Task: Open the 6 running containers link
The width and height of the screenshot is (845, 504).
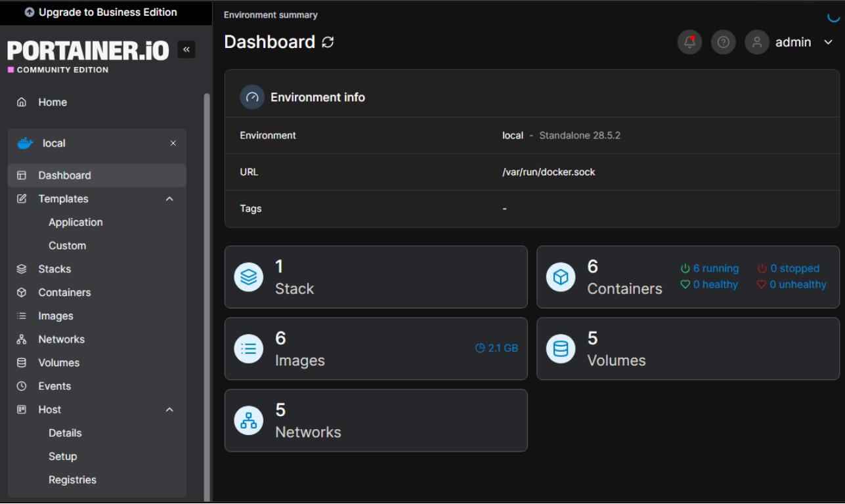Action: [x=714, y=268]
